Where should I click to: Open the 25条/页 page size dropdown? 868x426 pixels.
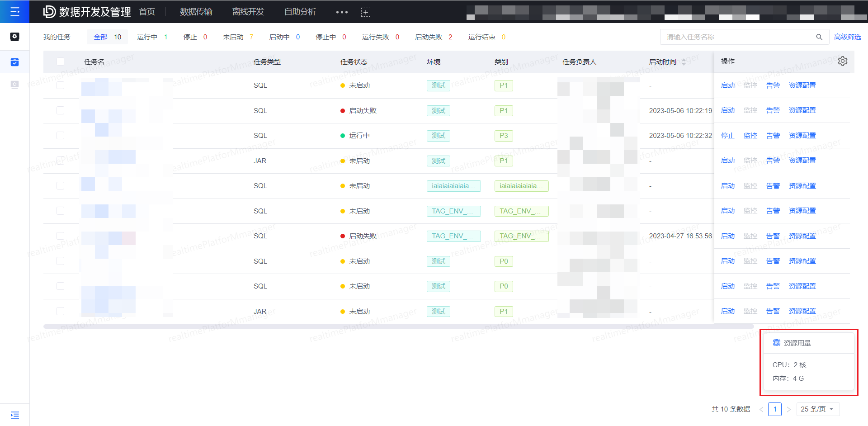817,409
